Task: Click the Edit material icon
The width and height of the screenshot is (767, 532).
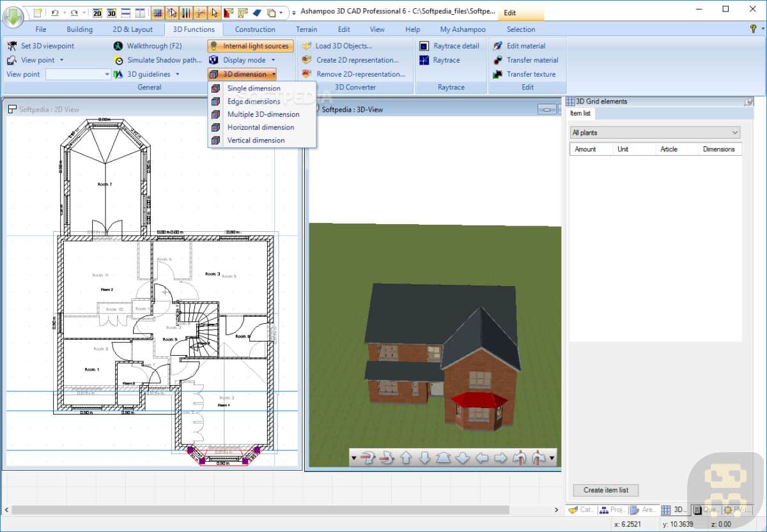Action: pos(498,46)
